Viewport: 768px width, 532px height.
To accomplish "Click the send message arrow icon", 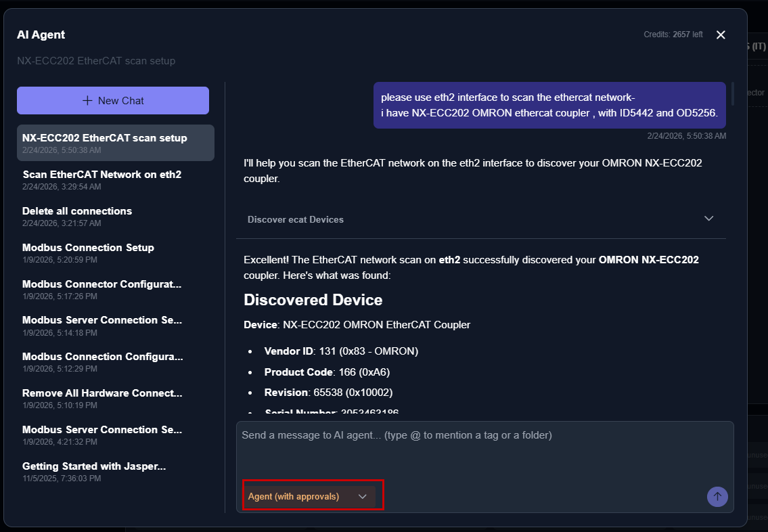I will point(717,497).
